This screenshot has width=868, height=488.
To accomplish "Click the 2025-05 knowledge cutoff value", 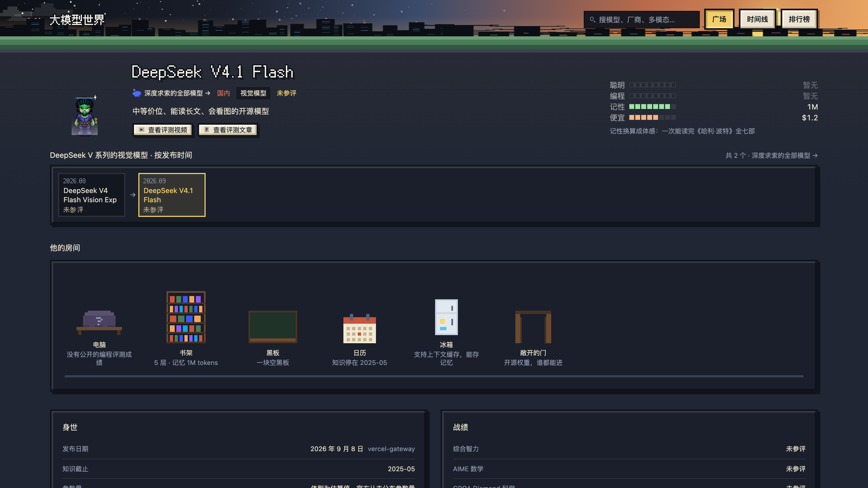I will click(x=401, y=469).
